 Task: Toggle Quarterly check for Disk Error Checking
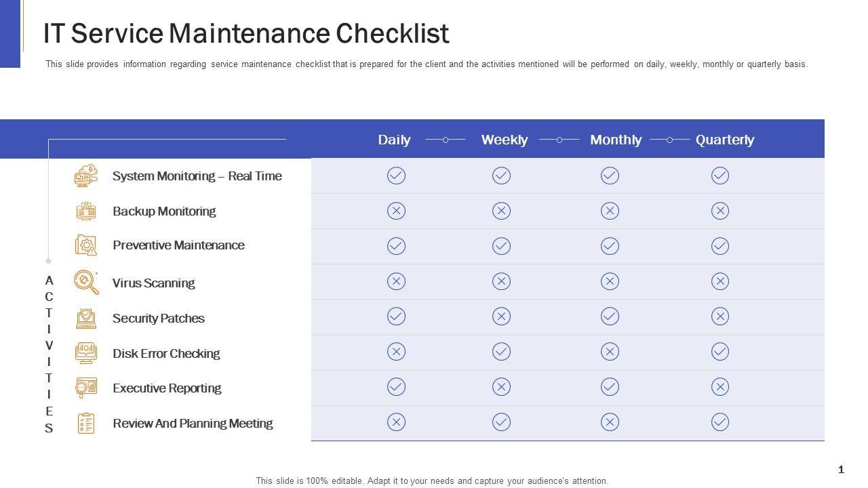pos(720,352)
